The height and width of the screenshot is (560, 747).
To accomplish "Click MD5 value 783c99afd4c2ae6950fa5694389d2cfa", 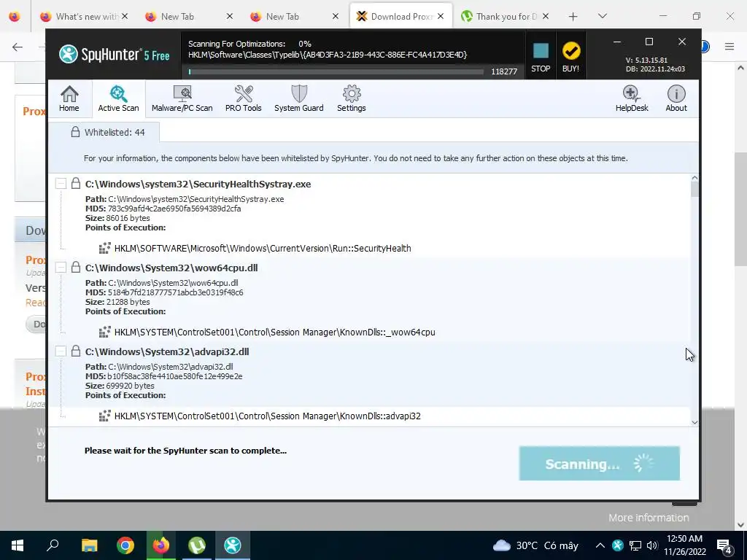I will coord(174,209).
